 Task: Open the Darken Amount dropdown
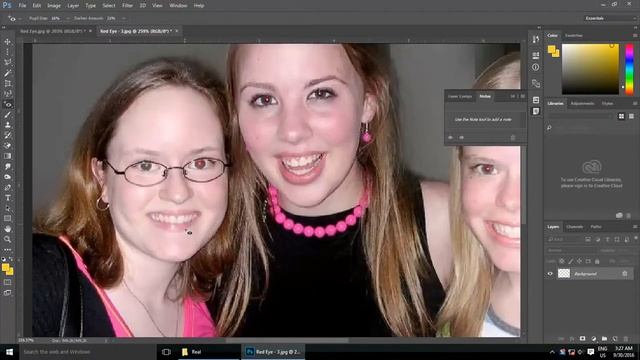click(x=123, y=18)
